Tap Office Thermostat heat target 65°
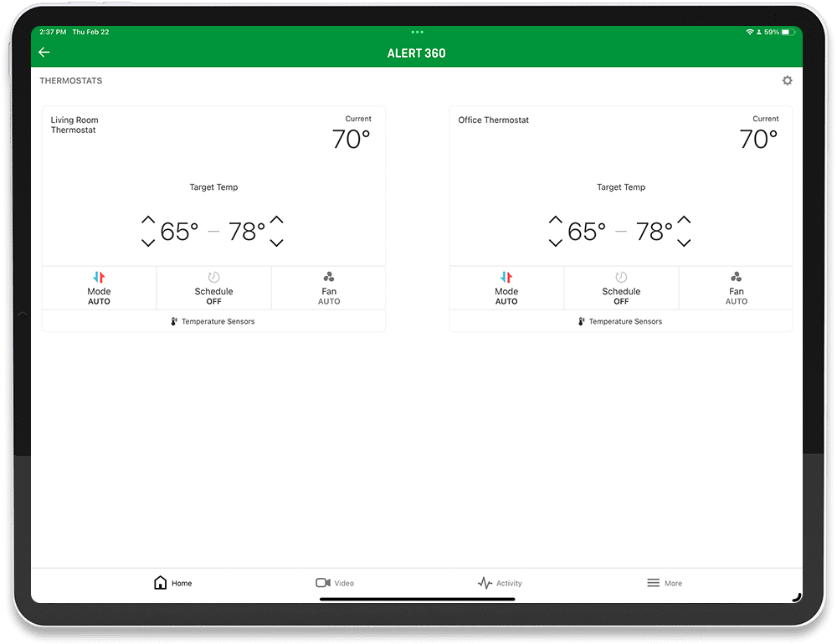Viewport: 837px width, 644px height. tap(587, 232)
